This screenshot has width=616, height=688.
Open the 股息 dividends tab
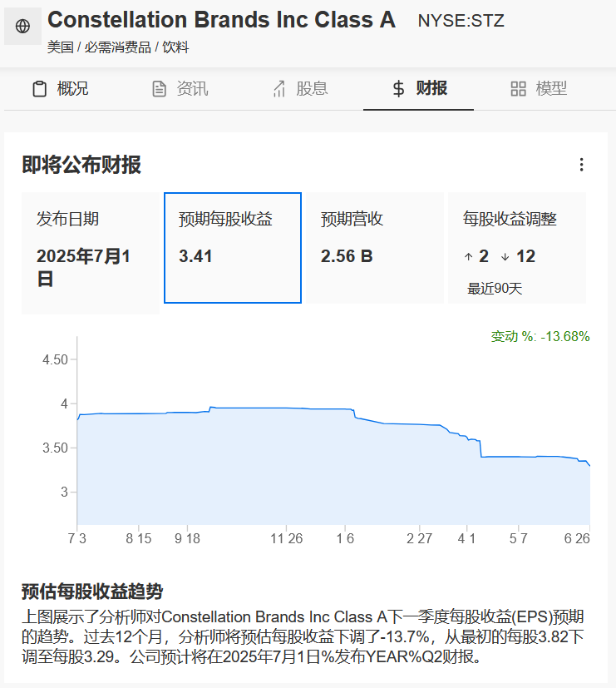300,89
